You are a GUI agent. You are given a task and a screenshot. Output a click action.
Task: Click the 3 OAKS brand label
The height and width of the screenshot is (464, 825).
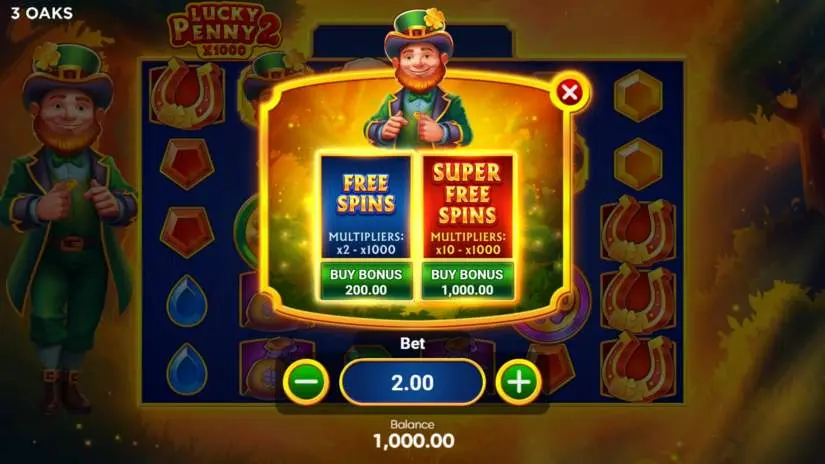point(42,13)
